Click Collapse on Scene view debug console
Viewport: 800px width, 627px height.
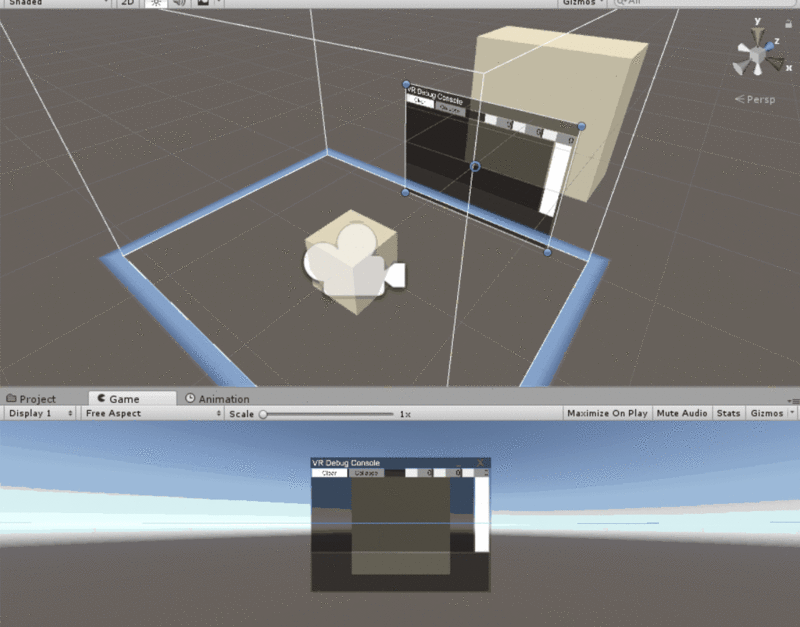[449, 109]
